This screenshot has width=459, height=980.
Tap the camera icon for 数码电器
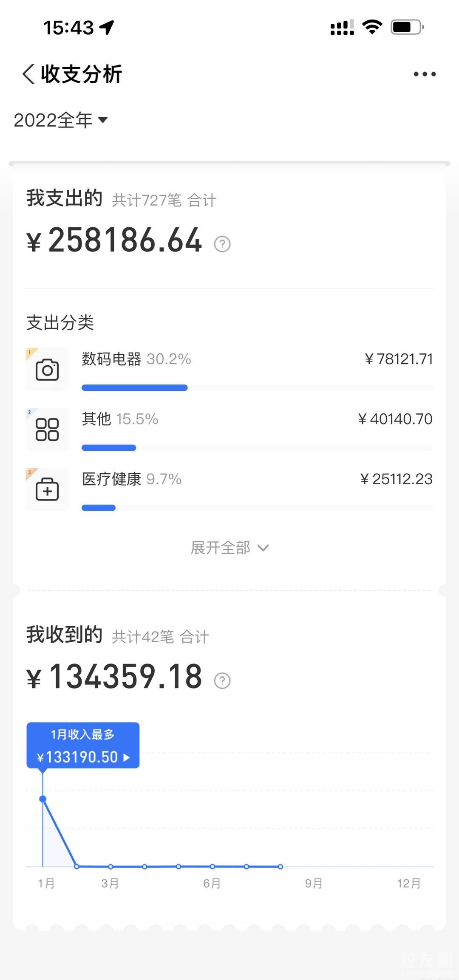(47, 370)
